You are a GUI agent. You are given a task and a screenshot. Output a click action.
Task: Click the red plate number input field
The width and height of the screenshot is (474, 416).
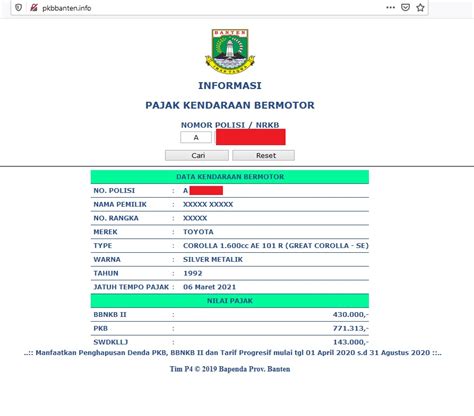pos(251,137)
